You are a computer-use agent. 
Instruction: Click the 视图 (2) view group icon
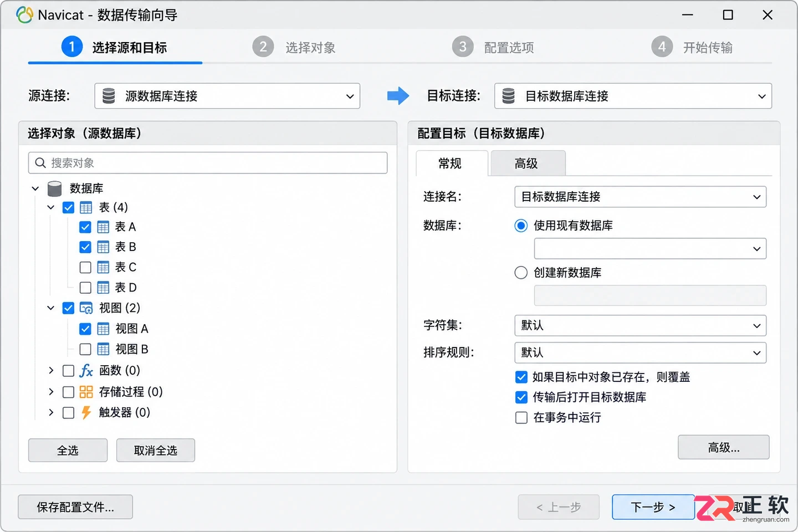86,308
